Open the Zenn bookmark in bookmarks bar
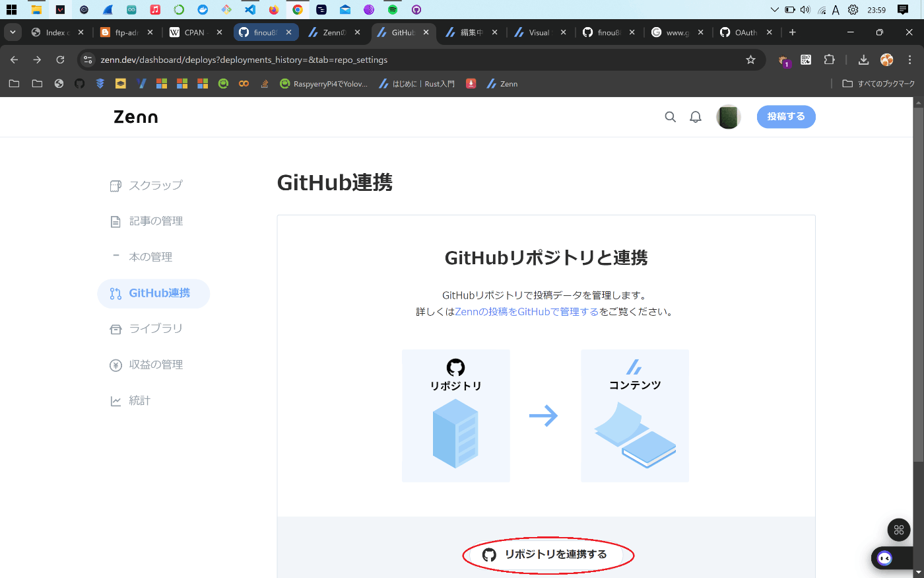The width and height of the screenshot is (924, 578). (502, 84)
